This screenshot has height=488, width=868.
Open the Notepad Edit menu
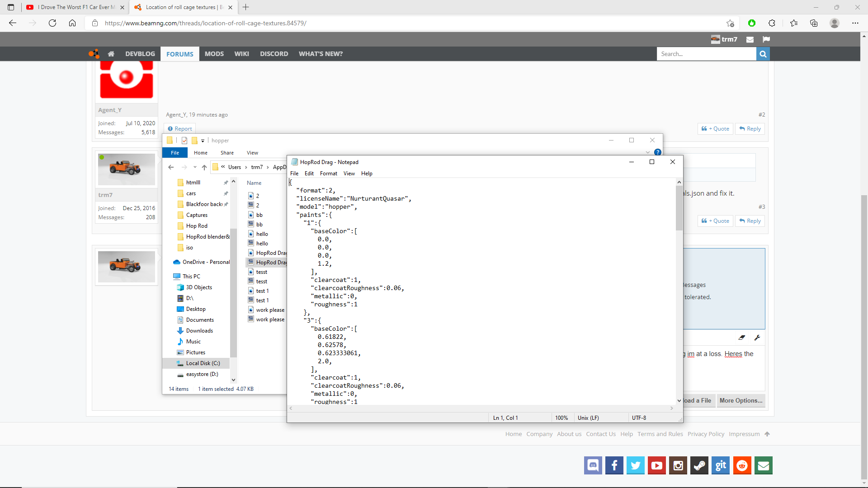(309, 174)
